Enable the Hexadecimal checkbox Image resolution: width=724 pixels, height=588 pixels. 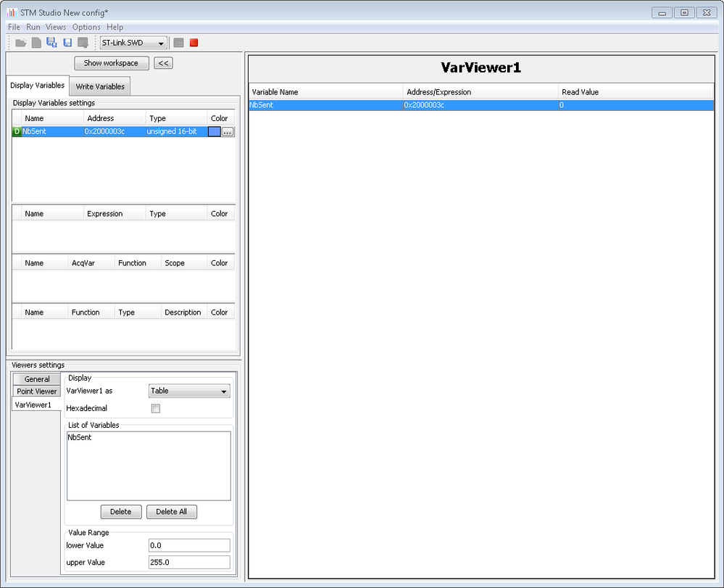tap(156, 408)
